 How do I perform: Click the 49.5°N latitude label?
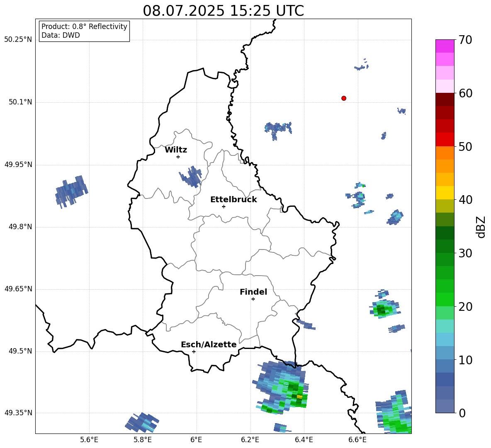point(20,351)
